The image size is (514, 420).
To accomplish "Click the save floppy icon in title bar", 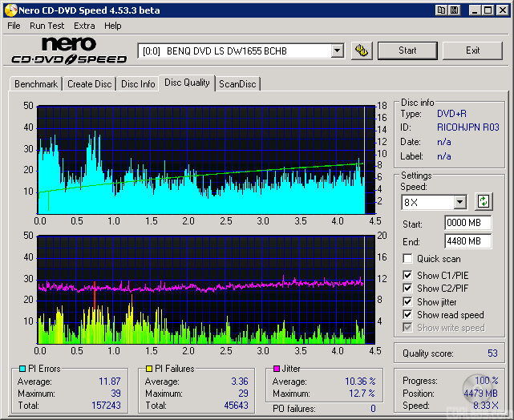I will 454,10.
